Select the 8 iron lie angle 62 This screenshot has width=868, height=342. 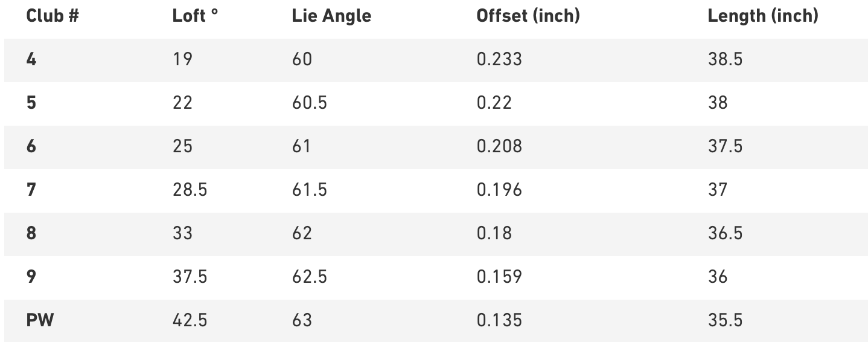click(x=302, y=233)
